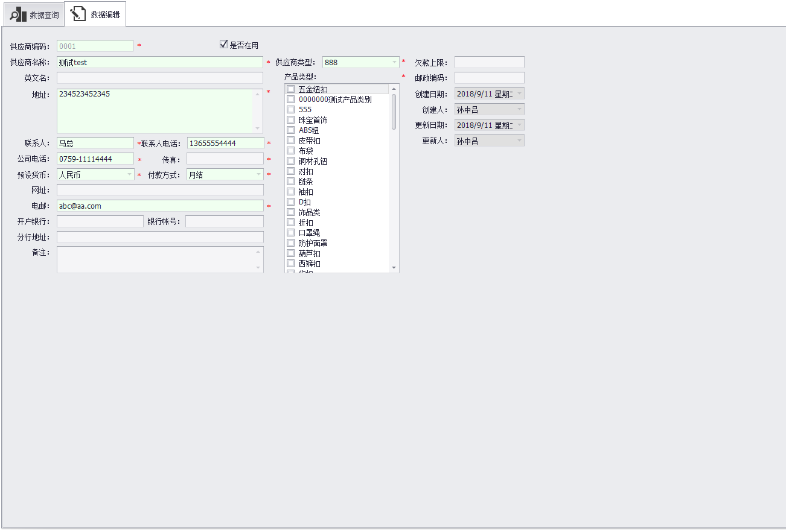Select the 珠宝首饰 checkbox
This screenshot has width=786, height=532.
(290, 119)
